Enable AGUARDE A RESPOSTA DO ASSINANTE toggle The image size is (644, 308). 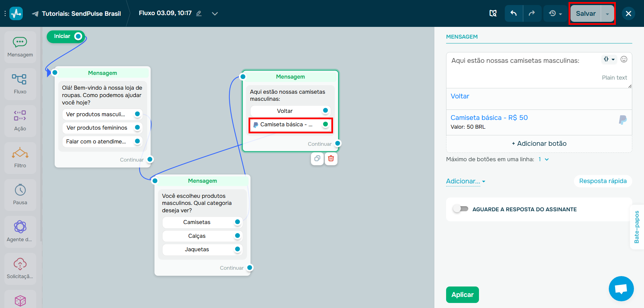(460, 209)
